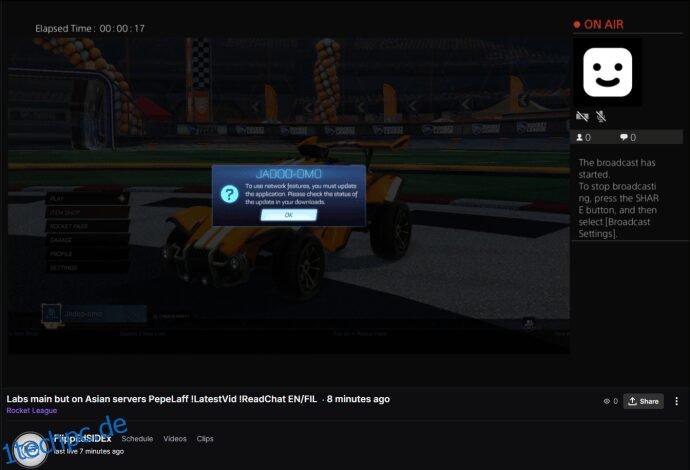690x470 pixels.
Task: Click the muted microphone icon
Action: pos(601,116)
